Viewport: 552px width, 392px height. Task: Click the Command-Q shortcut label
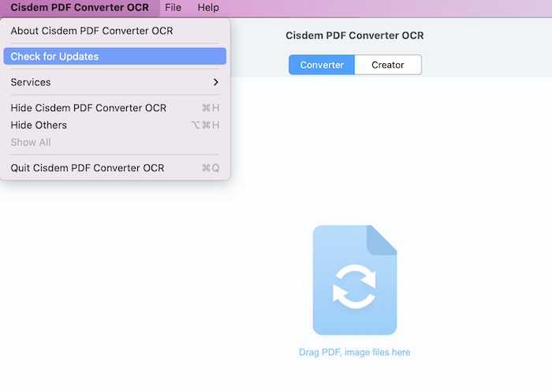[x=211, y=168]
